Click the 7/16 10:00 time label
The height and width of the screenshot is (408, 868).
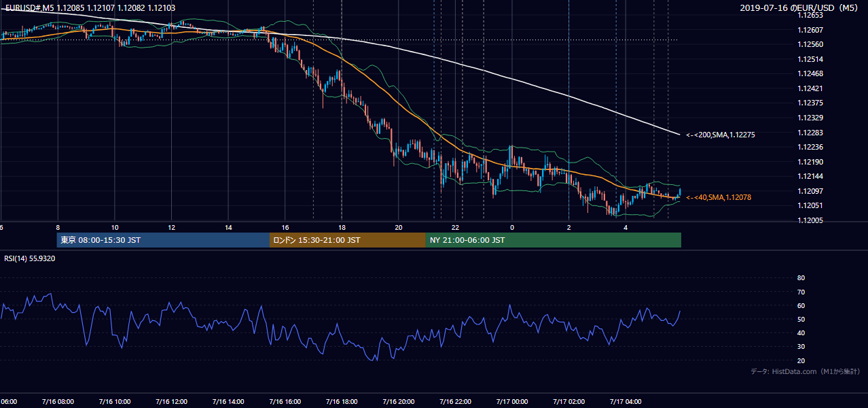pos(114,401)
